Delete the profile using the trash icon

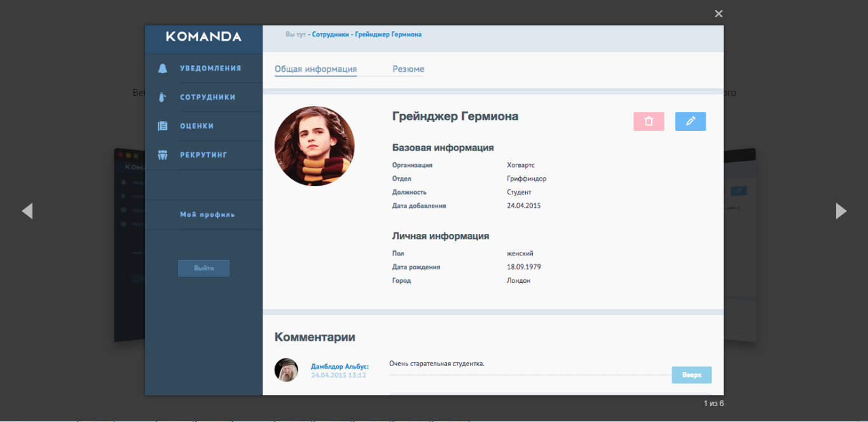(648, 121)
